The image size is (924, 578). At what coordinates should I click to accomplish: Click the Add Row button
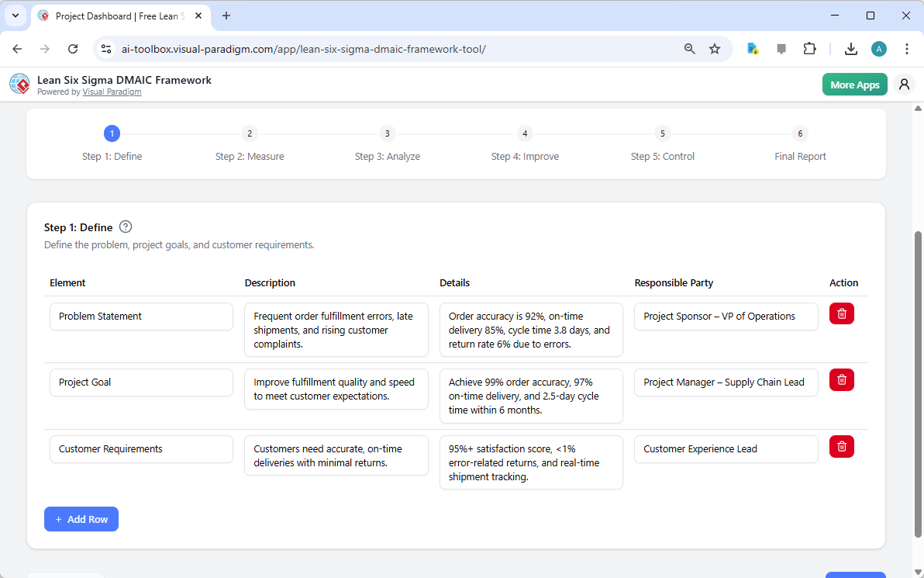pyautogui.click(x=81, y=518)
